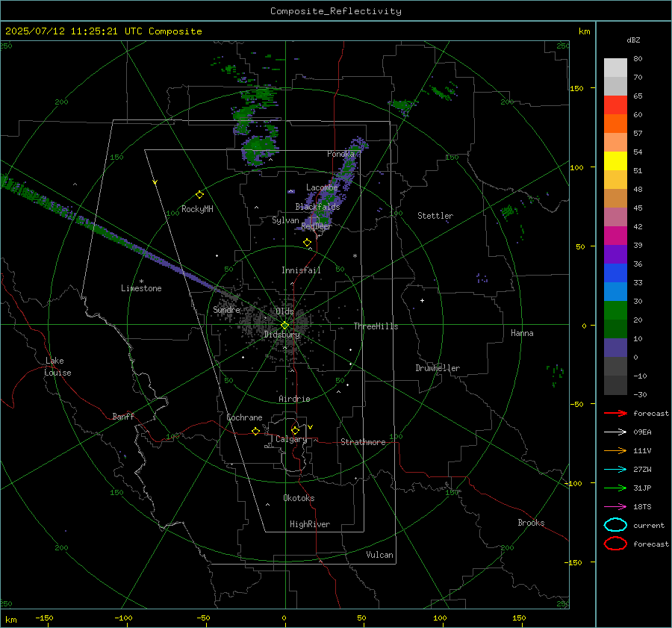
Task: Click the red forecast arrow in legend
Action: click(x=615, y=413)
